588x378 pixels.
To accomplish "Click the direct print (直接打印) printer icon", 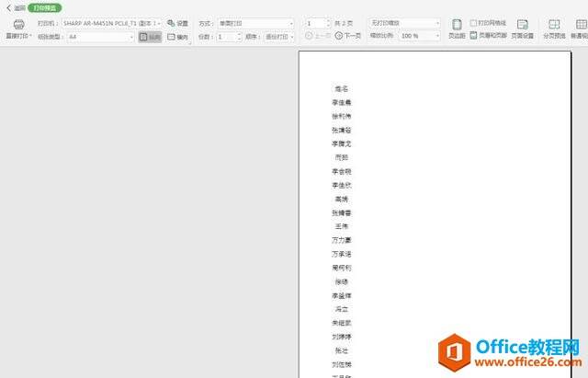I will pos(18,25).
